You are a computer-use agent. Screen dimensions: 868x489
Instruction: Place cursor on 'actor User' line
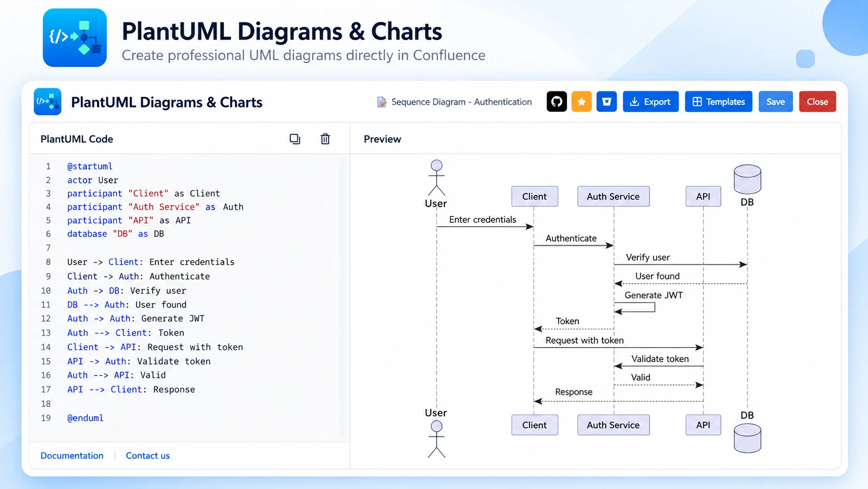pos(92,180)
